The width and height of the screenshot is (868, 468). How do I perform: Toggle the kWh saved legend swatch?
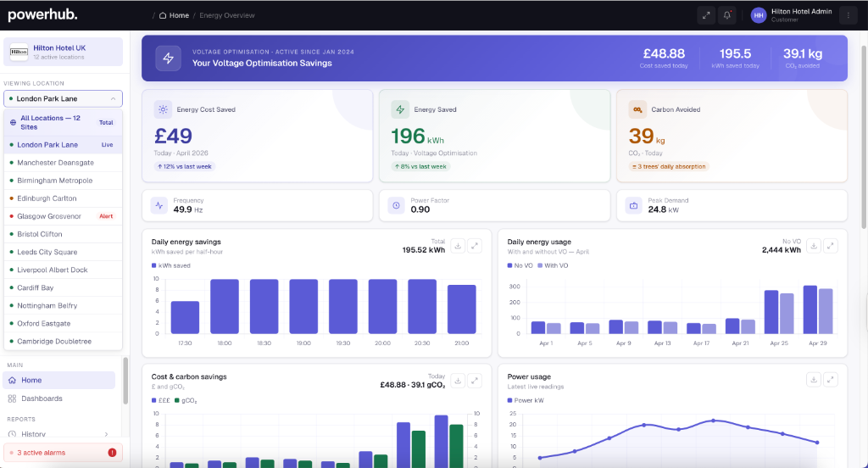[x=154, y=266]
